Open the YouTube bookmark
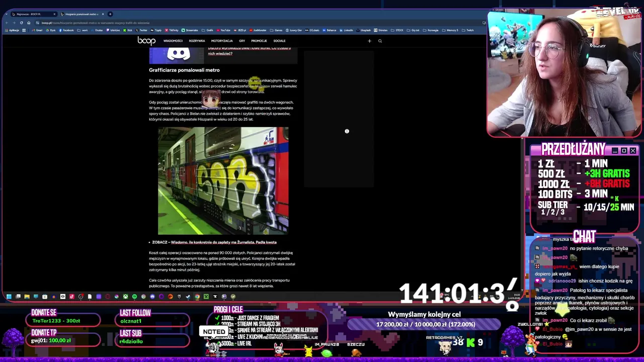This screenshot has width=644, height=362. coord(223,30)
